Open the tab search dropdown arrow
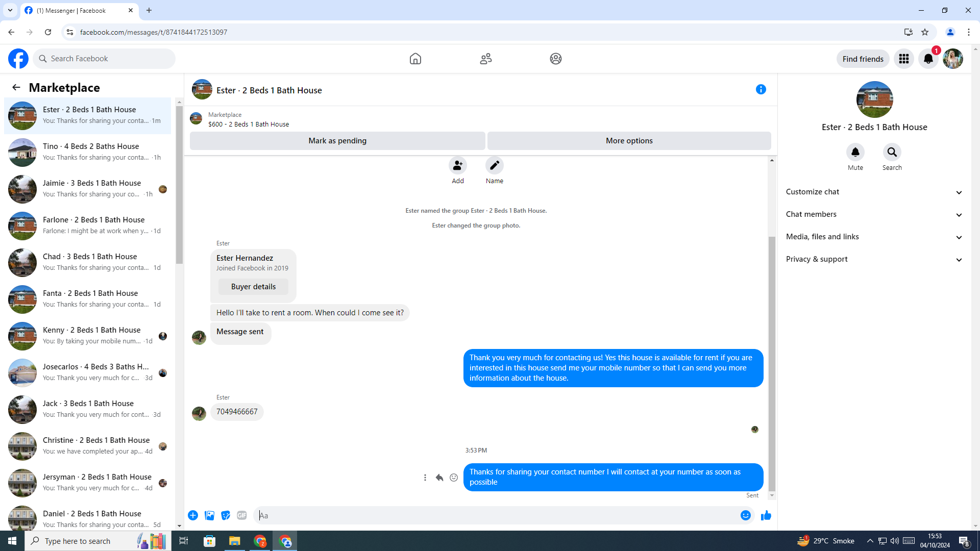The height and width of the screenshot is (551, 980). click(x=10, y=10)
